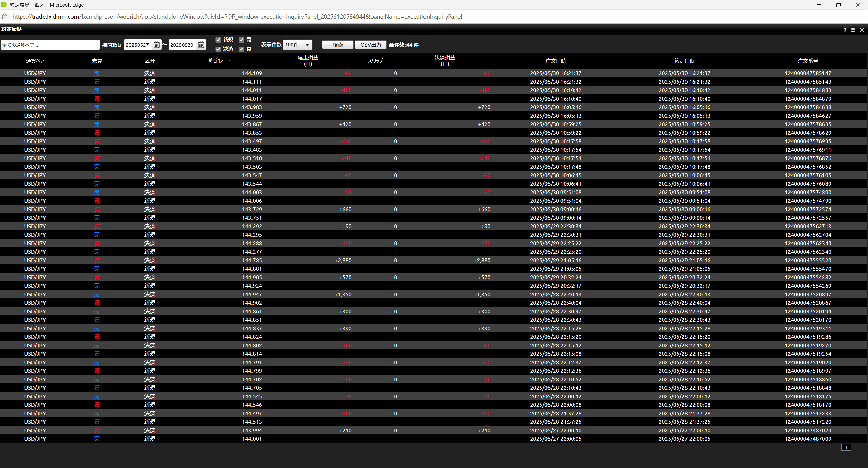The width and height of the screenshot is (868, 468).
Task: Click the site lock icon in address bar
Action: click(5, 17)
